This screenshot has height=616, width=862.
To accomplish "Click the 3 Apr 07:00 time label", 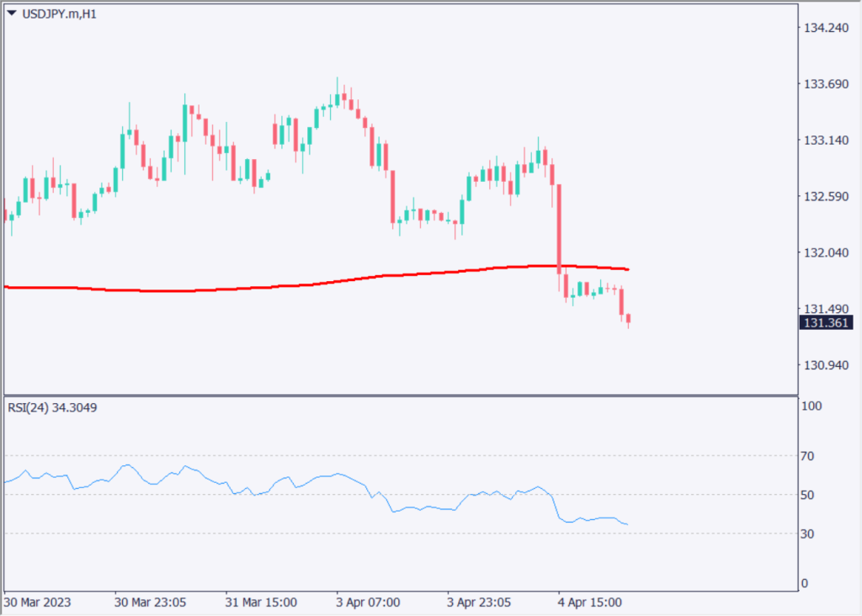I will click(370, 603).
